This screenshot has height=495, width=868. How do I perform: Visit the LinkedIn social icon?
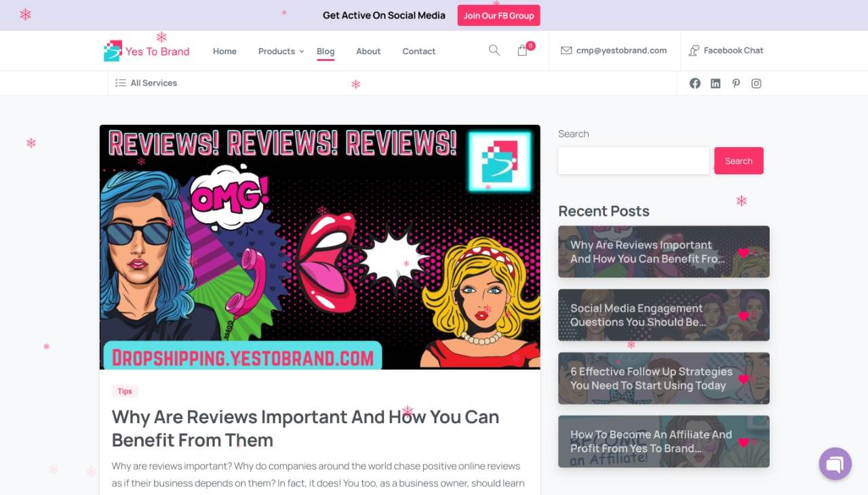coord(715,83)
